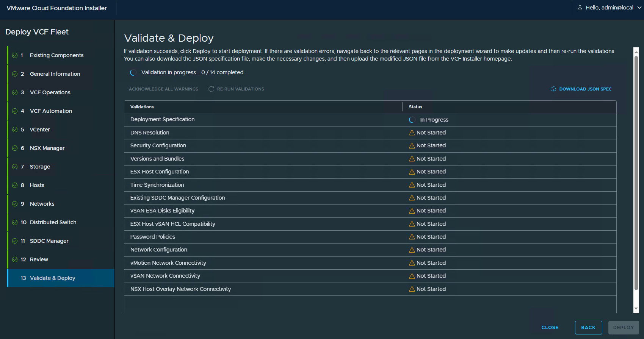The width and height of the screenshot is (644, 339).
Task: Click the vSAN Network Connectivity warning icon
Action: coord(412,276)
